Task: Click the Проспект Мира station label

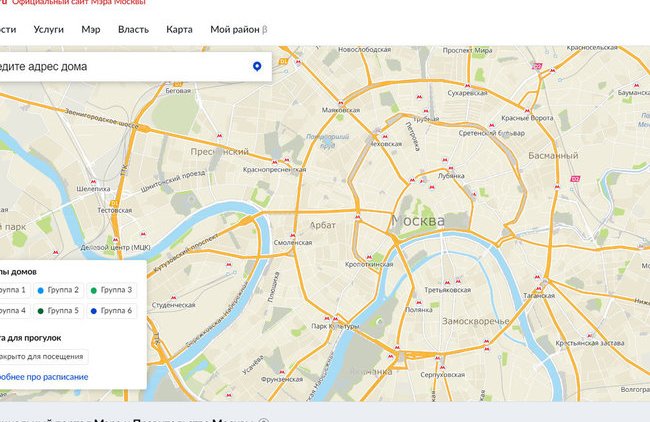Action: point(467,50)
